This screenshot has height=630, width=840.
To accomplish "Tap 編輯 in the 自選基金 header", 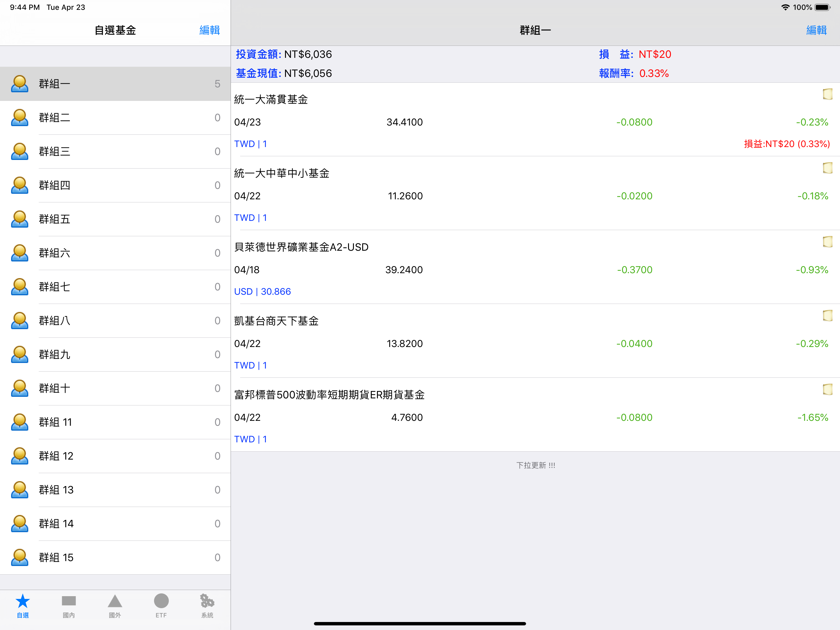I will click(x=210, y=30).
